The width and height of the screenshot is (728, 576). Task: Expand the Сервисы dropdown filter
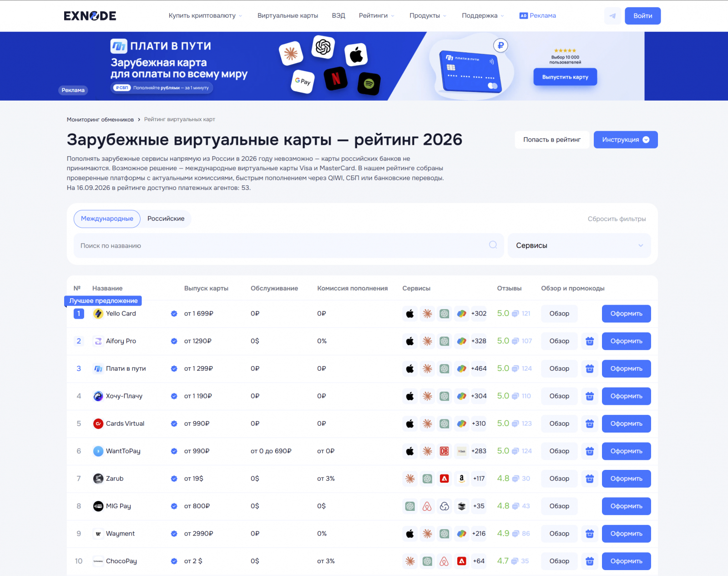579,245
